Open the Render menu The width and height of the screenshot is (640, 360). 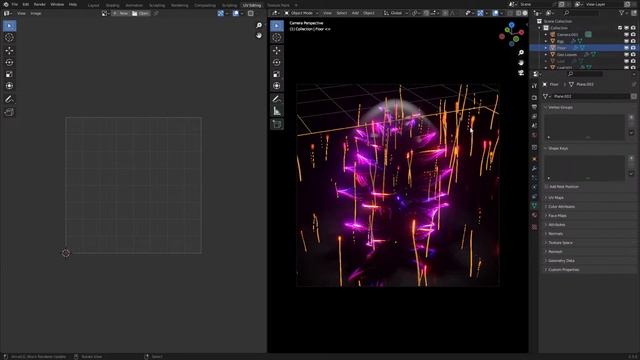pyautogui.click(x=40, y=4)
